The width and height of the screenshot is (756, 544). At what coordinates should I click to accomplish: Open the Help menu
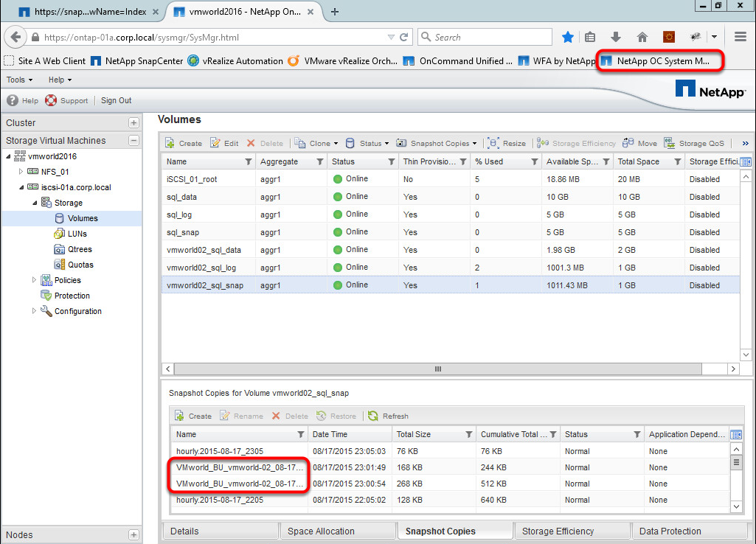(60, 80)
